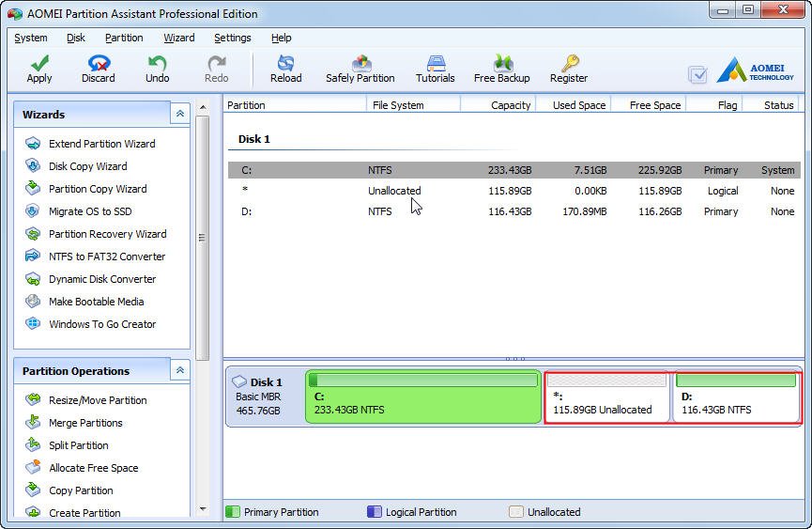The width and height of the screenshot is (812, 529).
Task: Open the Help menu
Action: pyautogui.click(x=282, y=38)
